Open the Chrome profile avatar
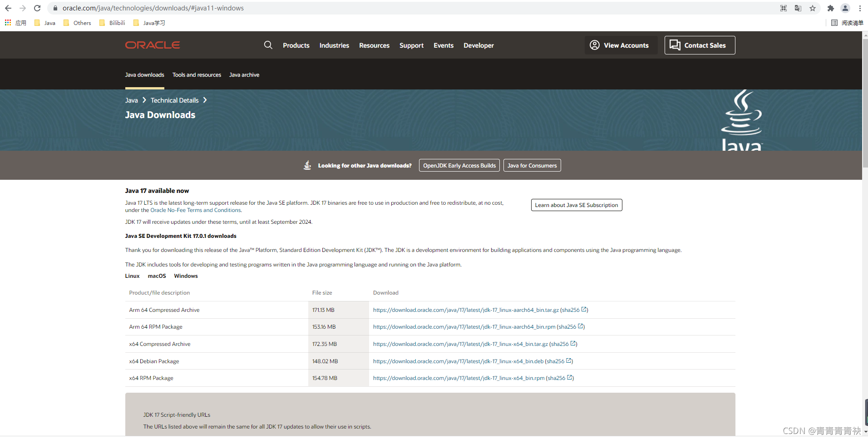 (x=845, y=8)
